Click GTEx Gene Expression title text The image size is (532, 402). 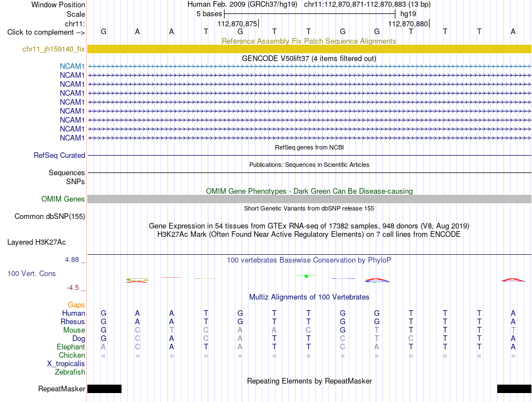[x=309, y=226]
